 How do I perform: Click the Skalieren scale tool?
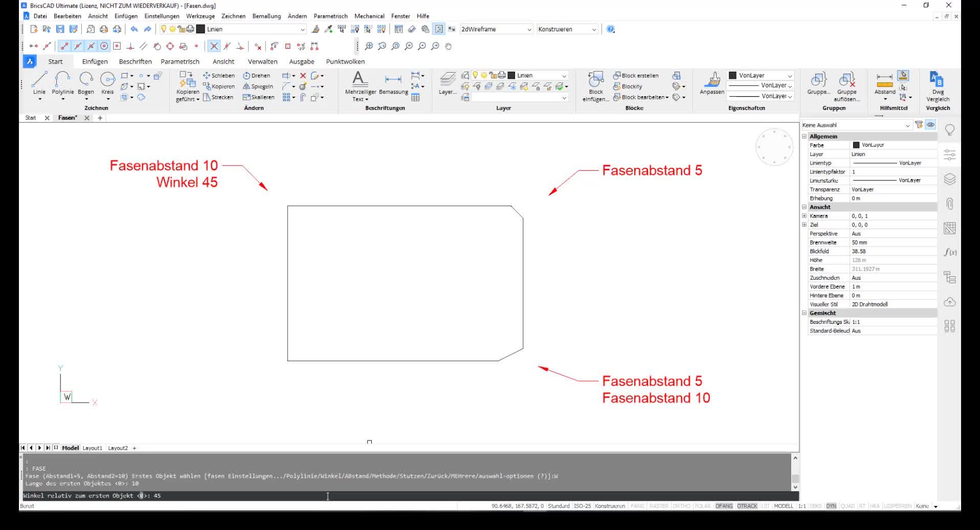(258, 97)
